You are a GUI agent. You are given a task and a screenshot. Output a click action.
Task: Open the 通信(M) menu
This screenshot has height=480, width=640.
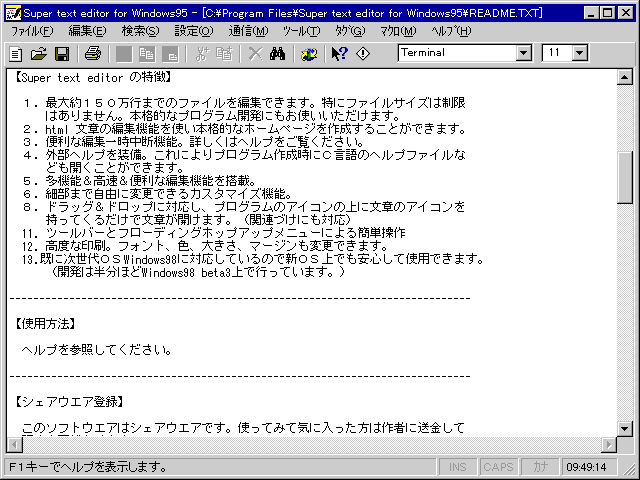[x=248, y=31]
